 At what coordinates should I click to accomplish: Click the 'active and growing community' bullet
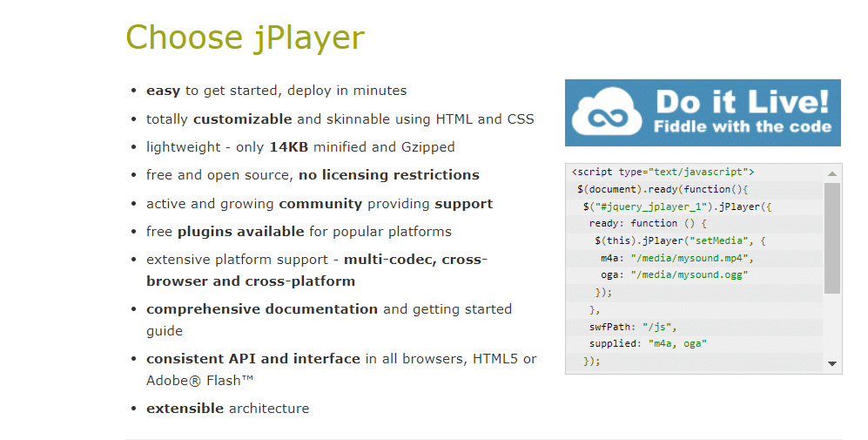click(320, 204)
